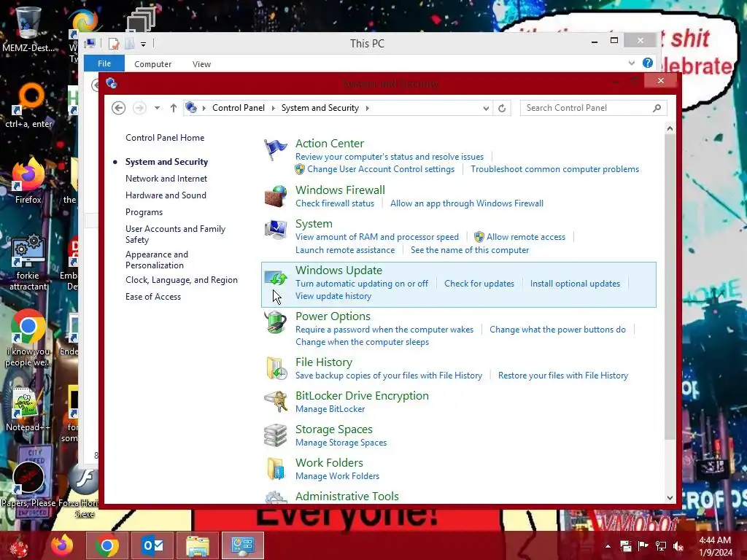Select the Firefox desktop shortcut
This screenshot has width=747, height=560.
point(28,181)
